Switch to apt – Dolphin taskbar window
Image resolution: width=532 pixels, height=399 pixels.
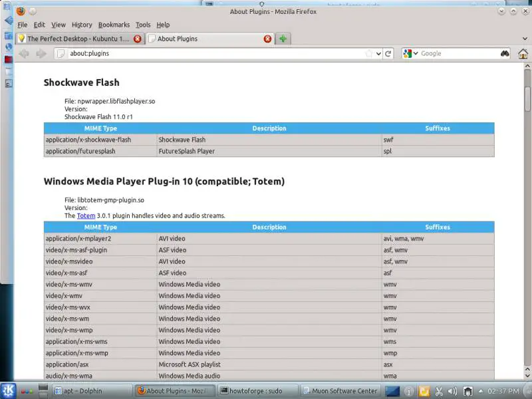click(x=92, y=391)
